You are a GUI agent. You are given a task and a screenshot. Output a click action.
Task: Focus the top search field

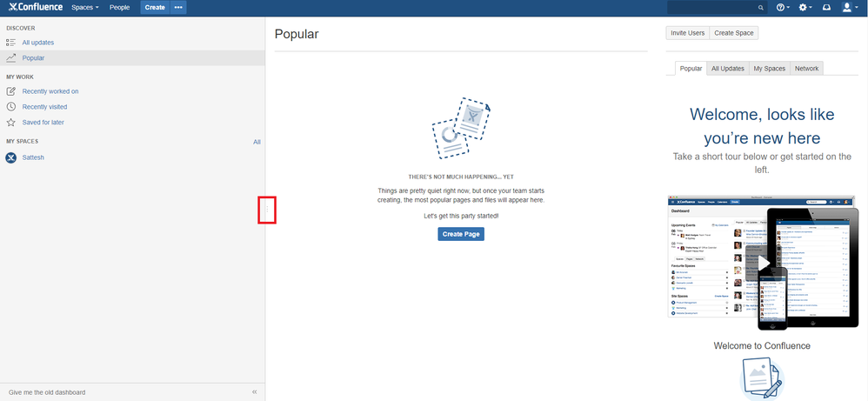click(x=717, y=7)
